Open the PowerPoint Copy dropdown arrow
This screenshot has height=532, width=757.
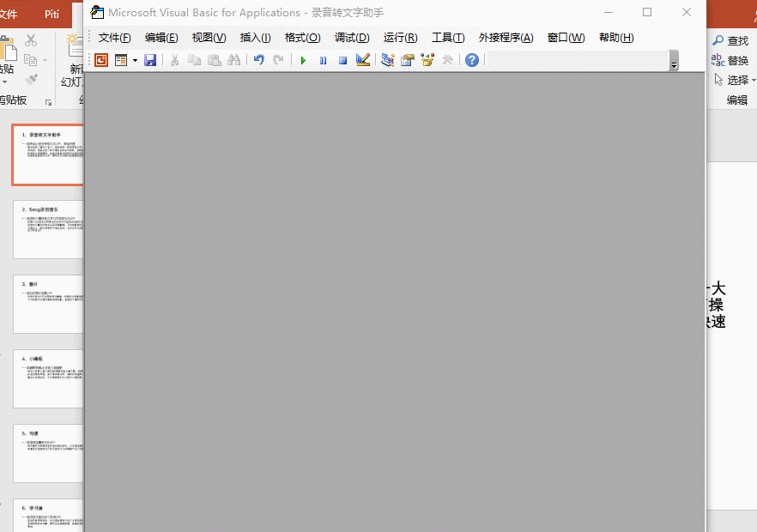(45, 60)
